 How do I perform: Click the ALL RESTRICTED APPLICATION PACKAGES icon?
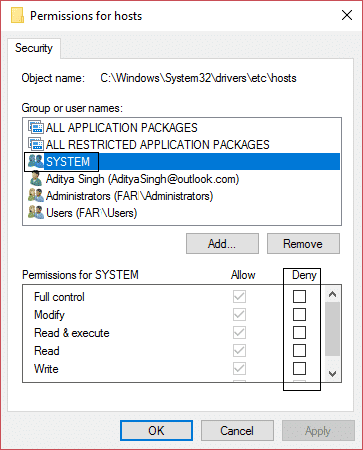[x=36, y=144]
